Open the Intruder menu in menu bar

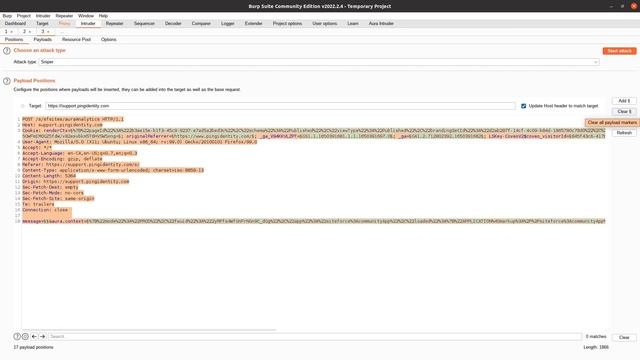(x=43, y=16)
